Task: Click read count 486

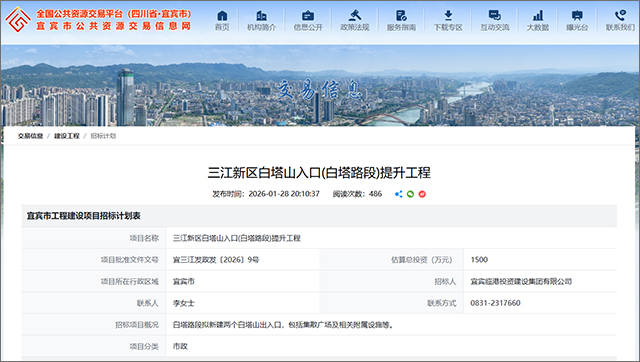Action: point(376,194)
